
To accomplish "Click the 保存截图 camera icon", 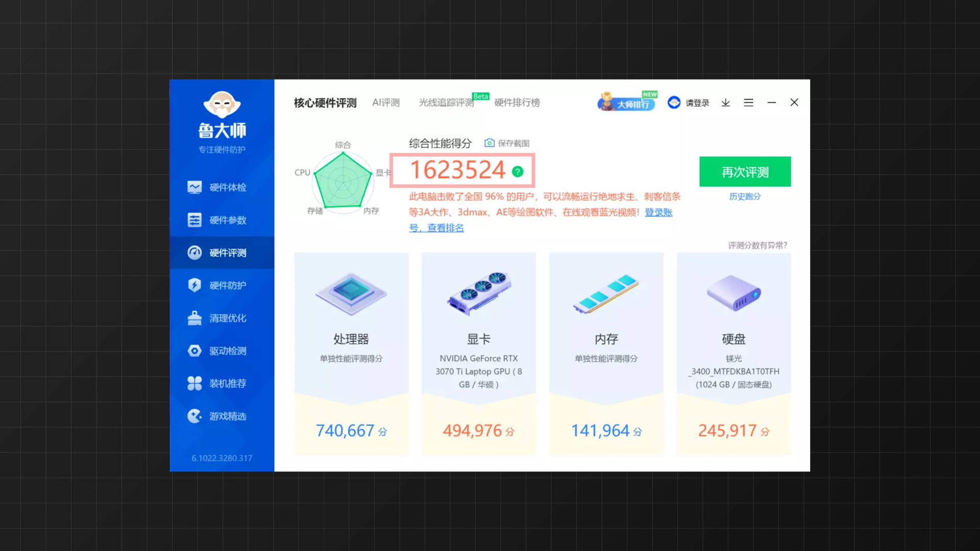I will [x=489, y=143].
